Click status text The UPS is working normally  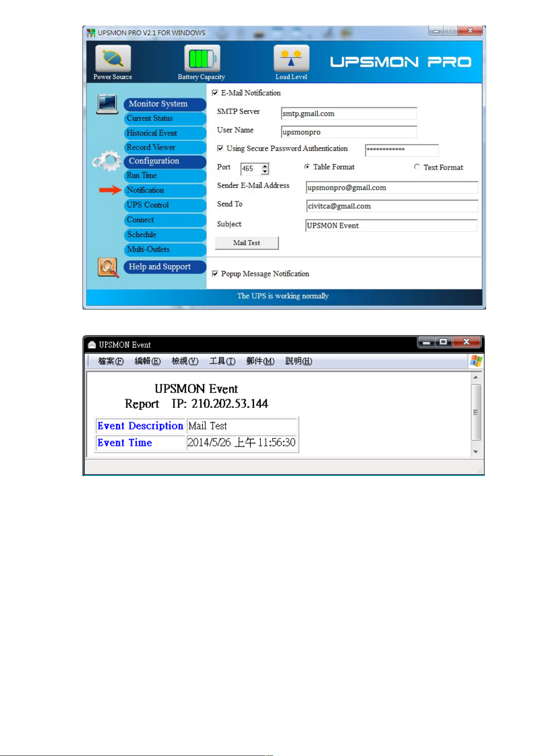283,296
